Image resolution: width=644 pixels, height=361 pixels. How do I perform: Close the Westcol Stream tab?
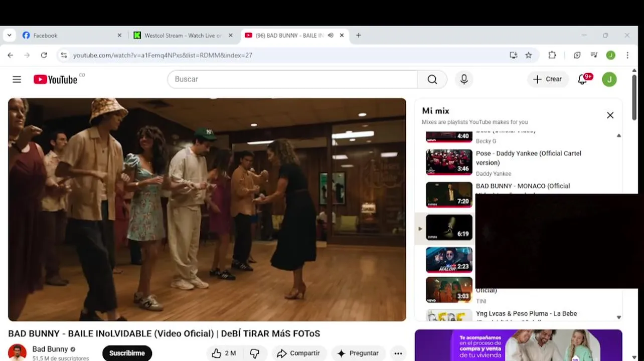coord(231,36)
